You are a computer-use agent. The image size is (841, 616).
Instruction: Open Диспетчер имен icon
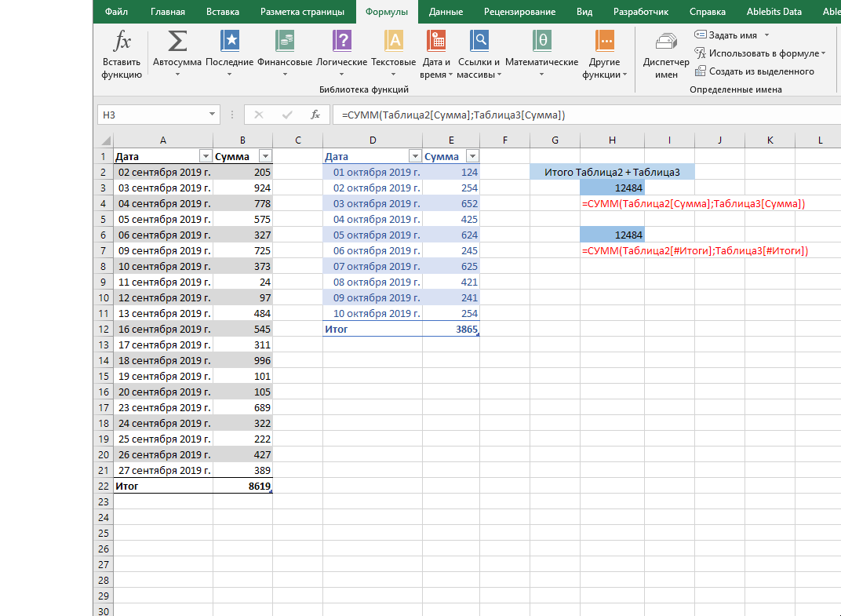pos(666,43)
